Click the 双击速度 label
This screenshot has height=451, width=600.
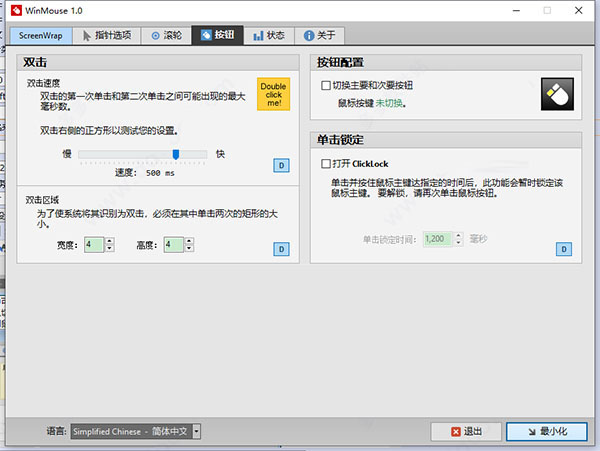[x=44, y=83]
